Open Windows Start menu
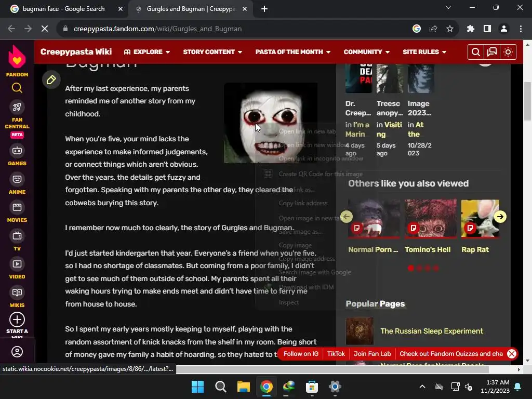The image size is (532, 399). (x=197, y=387)
